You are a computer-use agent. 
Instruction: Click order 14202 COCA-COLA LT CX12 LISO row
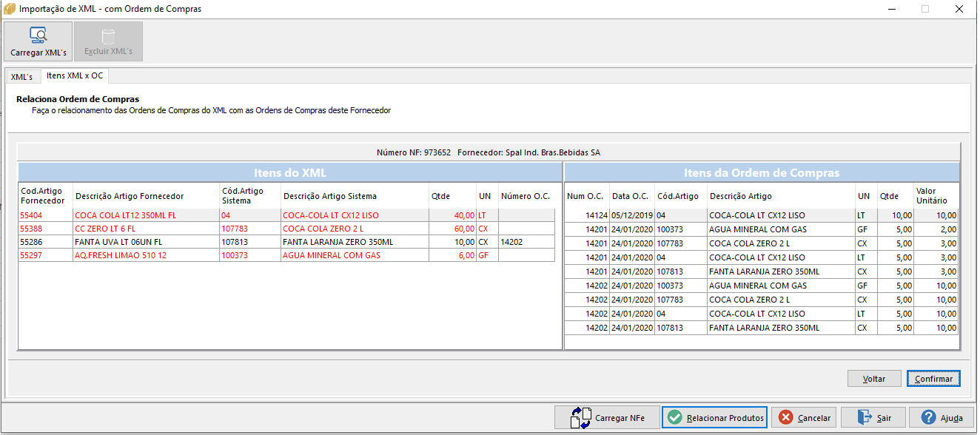point(762,314)
